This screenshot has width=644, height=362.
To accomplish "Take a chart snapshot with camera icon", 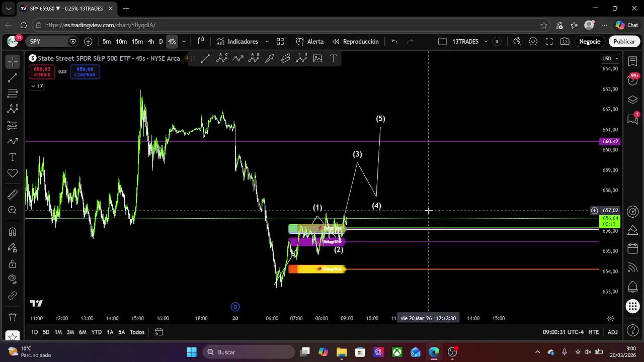I will click(x=565, y=42).
